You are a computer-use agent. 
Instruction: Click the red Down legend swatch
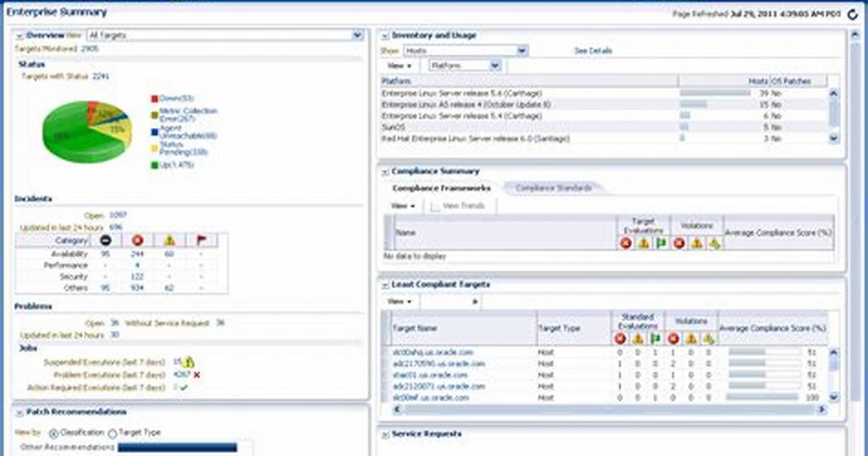[155, 99]
